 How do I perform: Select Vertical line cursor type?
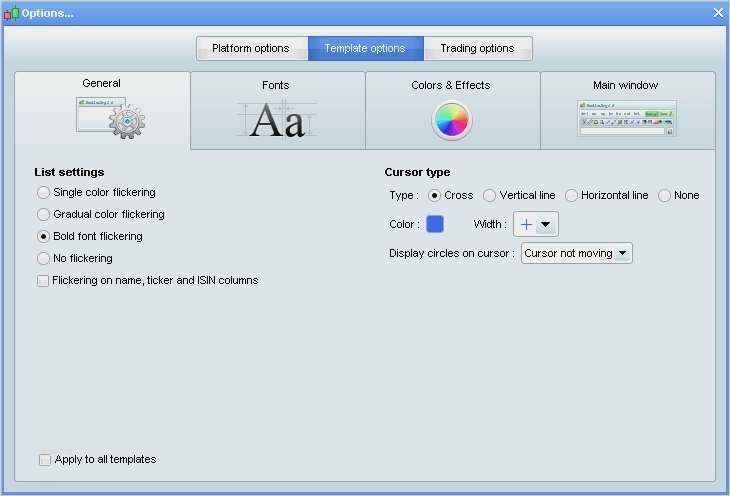click(x=489, y=196)
